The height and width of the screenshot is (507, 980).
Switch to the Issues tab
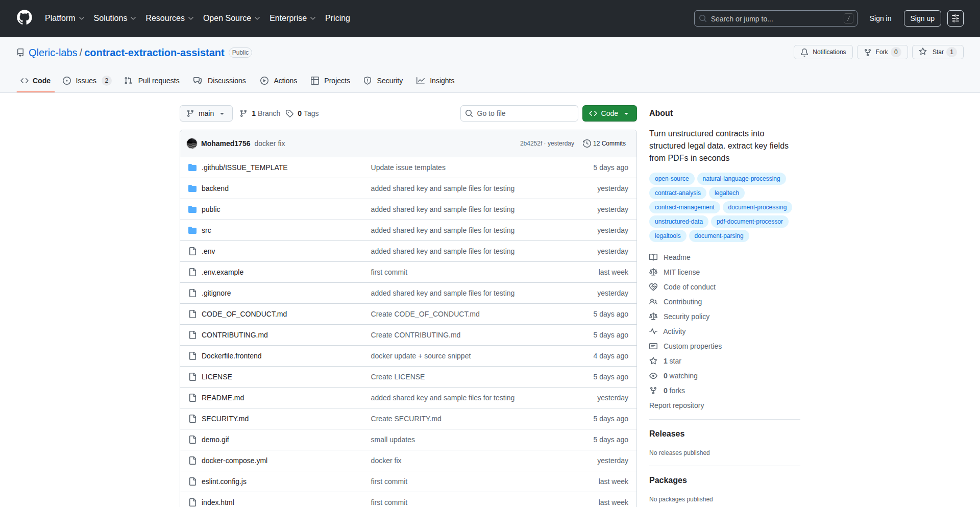(86, 81)
